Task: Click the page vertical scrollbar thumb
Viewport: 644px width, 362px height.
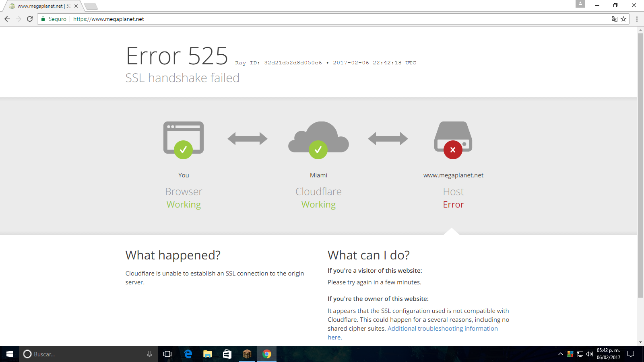Action: click(640, 165)
